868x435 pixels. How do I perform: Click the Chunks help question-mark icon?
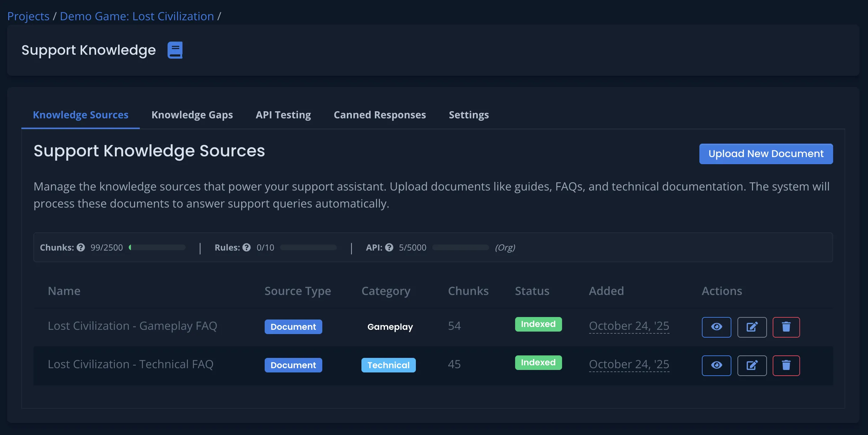tap(81, 247)
